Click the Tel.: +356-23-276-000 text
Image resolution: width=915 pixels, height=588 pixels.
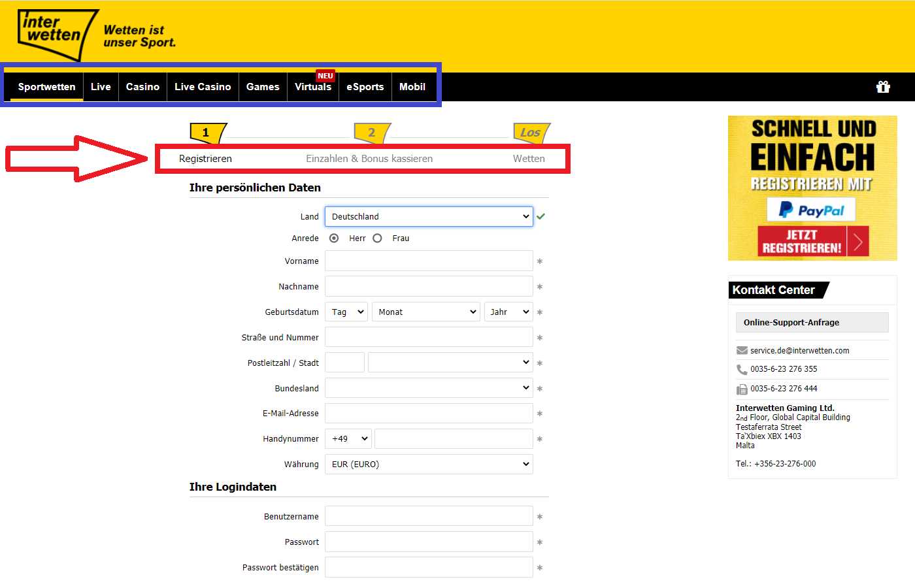tap(776, 464)
